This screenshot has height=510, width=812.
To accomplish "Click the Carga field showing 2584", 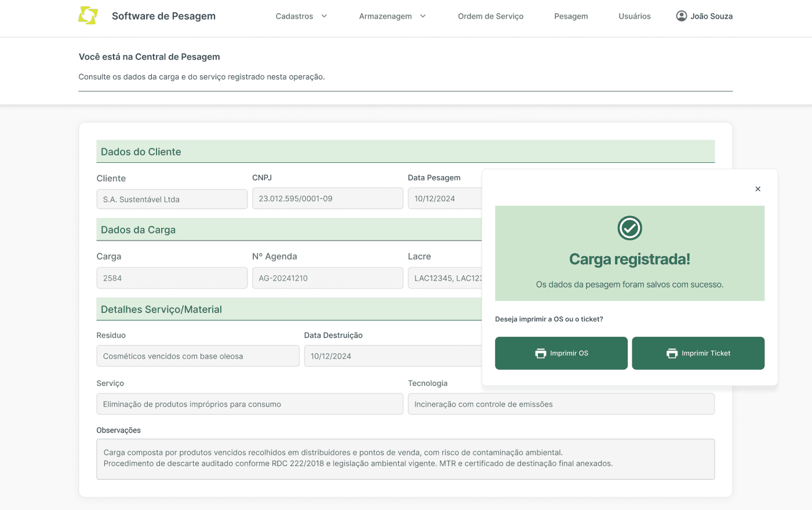I will (172, 278).
